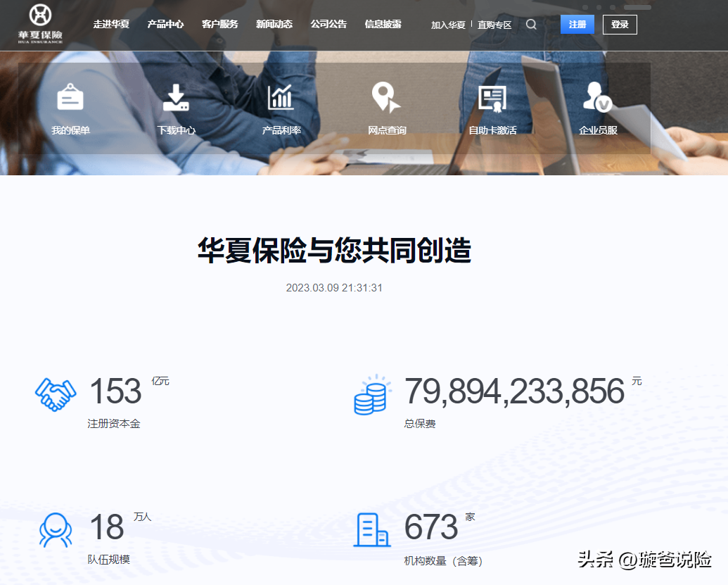The width and height of the screenshot is (728, 585).
Task: Click the 队伍规模 caption
Action: pos(108,560)
